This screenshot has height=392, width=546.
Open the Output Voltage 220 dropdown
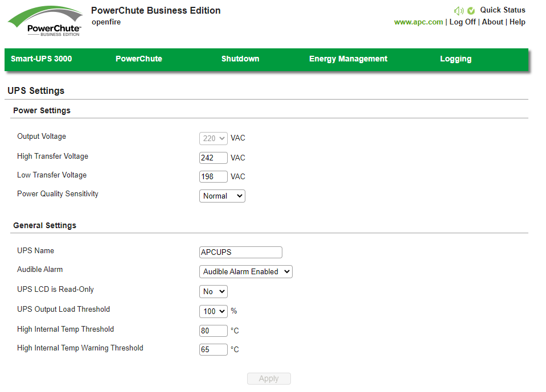[x=214, y=138]
